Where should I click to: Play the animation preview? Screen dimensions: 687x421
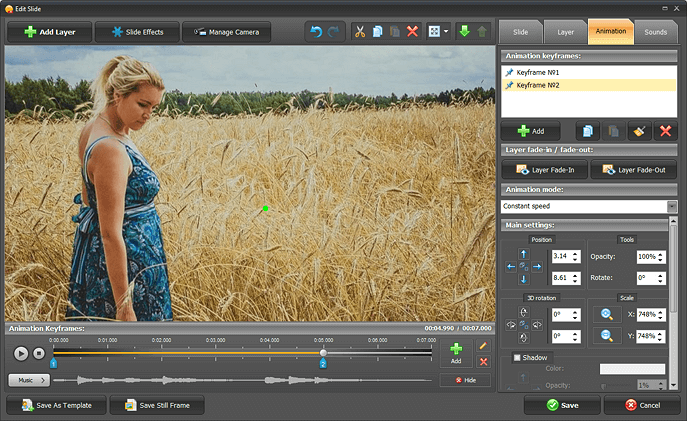pos(21,354)
